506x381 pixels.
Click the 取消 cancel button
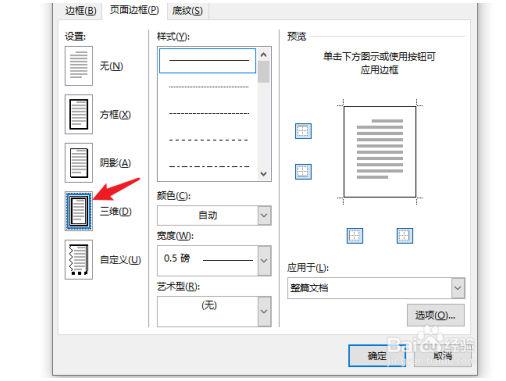point(443,356)
